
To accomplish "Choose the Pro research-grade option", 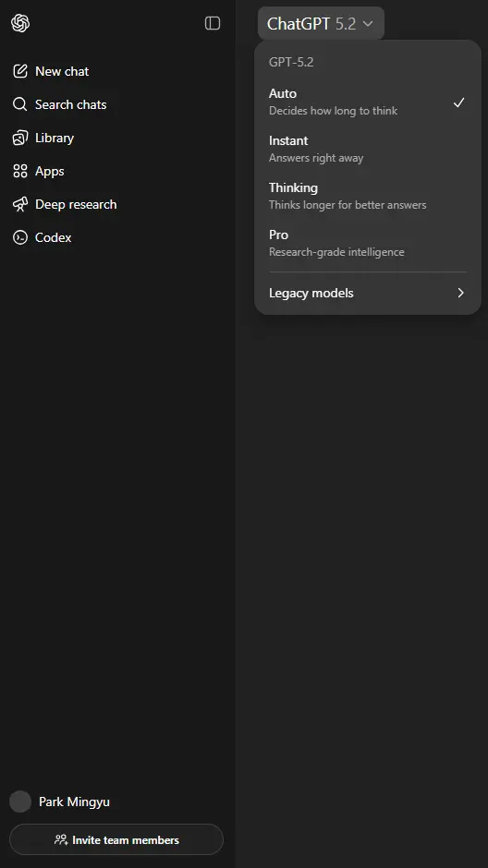I will coord(367,243).
